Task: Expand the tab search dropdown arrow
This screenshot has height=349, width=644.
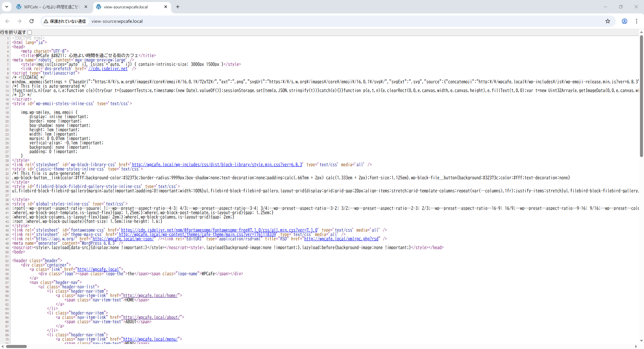Action: pyautogui.click(x=6, y=7)
